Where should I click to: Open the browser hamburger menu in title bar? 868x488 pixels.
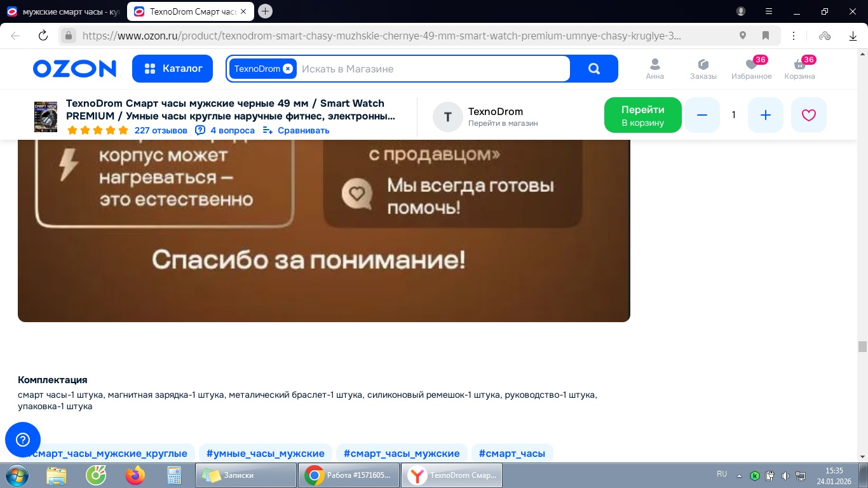click(x=769, y=11)
